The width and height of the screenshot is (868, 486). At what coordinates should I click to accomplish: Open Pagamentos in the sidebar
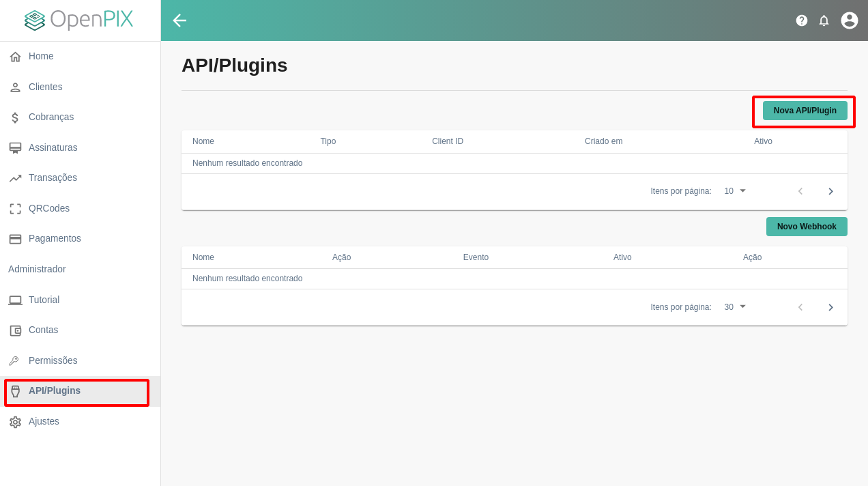(55, 238)
